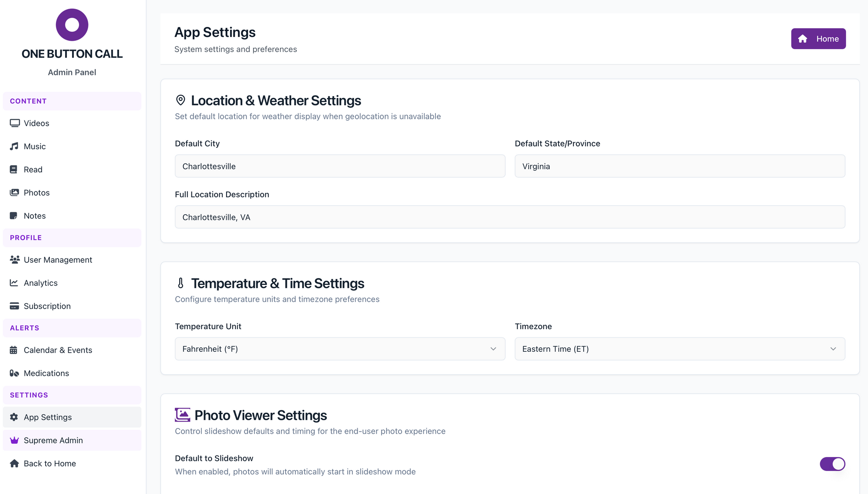This screenshot has height=494, width=868.
Task: Expand the Timezone Eastern Time dropdown
Action: (x=680, y=349)
